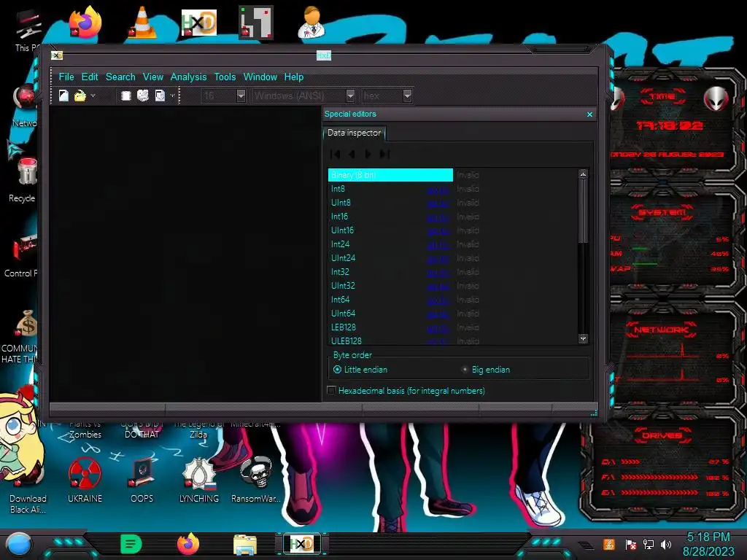Open the HxD desktop shortcut icon

(199, 22)
